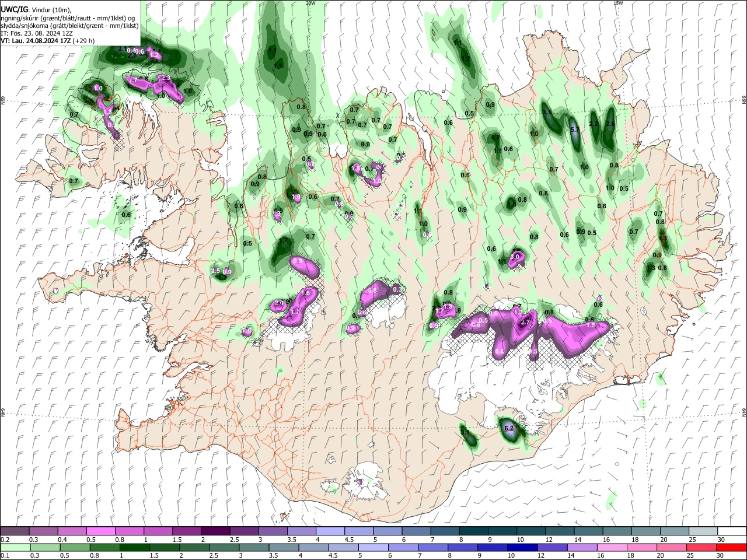Click the '15W' longitude label at top
Viewport: 747px width, 560px height.
pos(618,3)
